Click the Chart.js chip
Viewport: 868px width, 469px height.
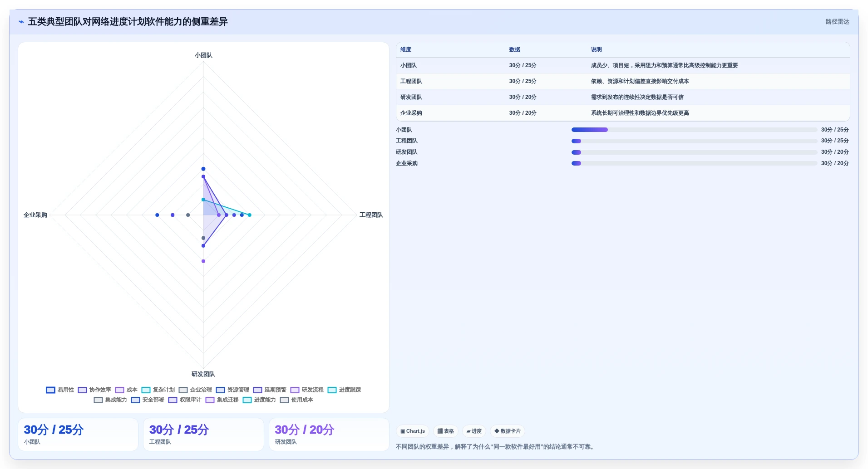[413, 431]
